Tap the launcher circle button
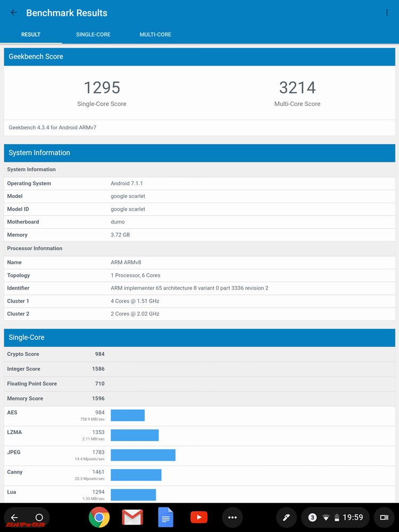 pyautogui.click(x=39, y=518)
